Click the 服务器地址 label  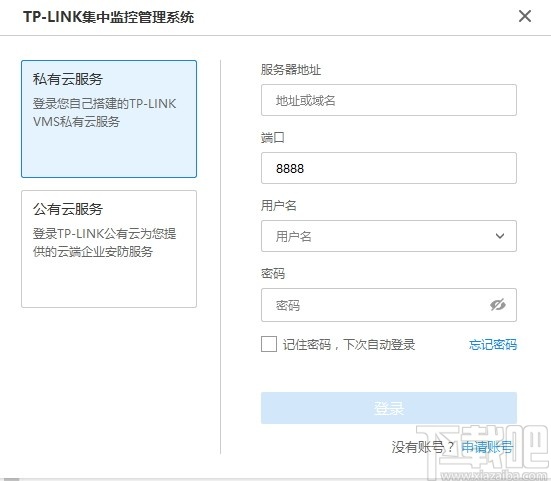(291, 70)
